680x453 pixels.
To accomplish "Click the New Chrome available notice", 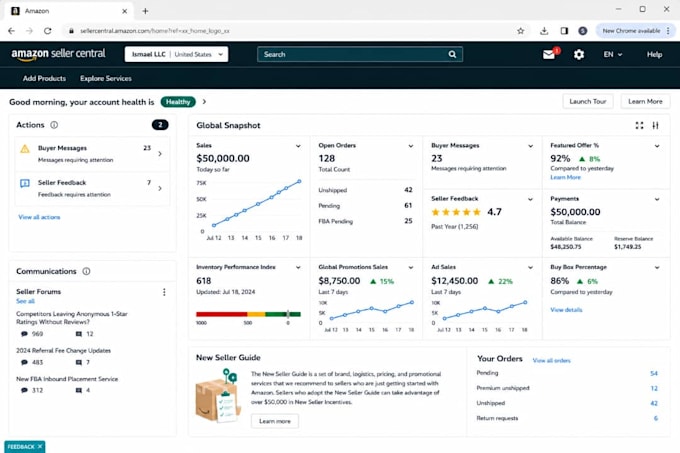I will pos(631,31).
